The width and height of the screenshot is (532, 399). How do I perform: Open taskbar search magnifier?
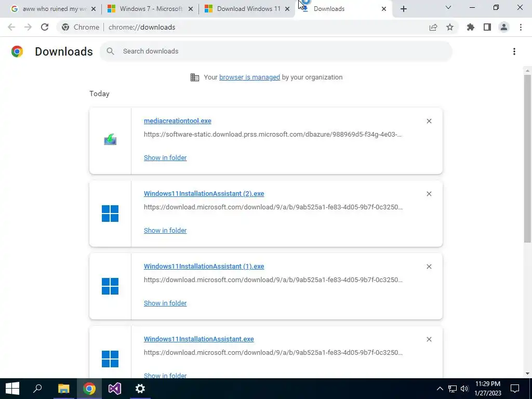tap(37, 389)
